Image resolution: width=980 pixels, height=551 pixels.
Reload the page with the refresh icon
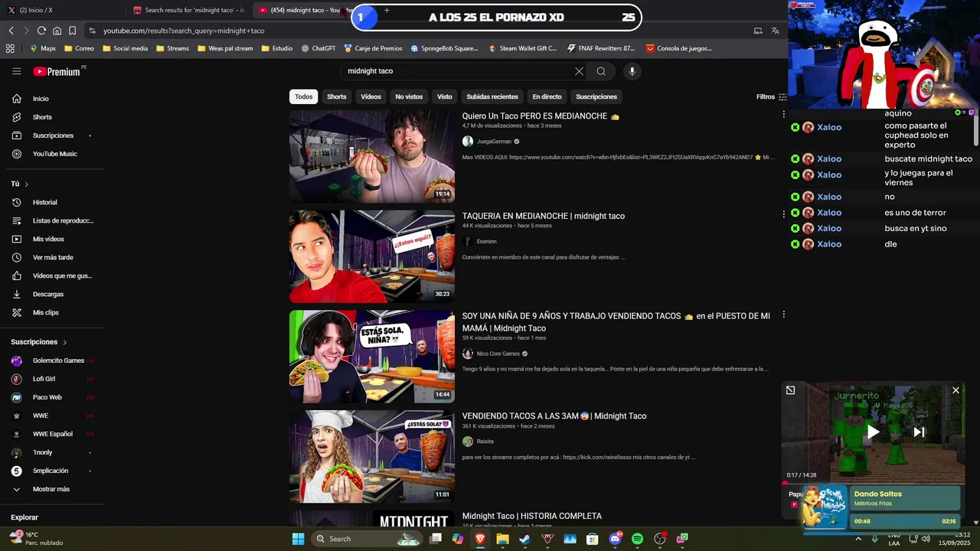(41, 31)
